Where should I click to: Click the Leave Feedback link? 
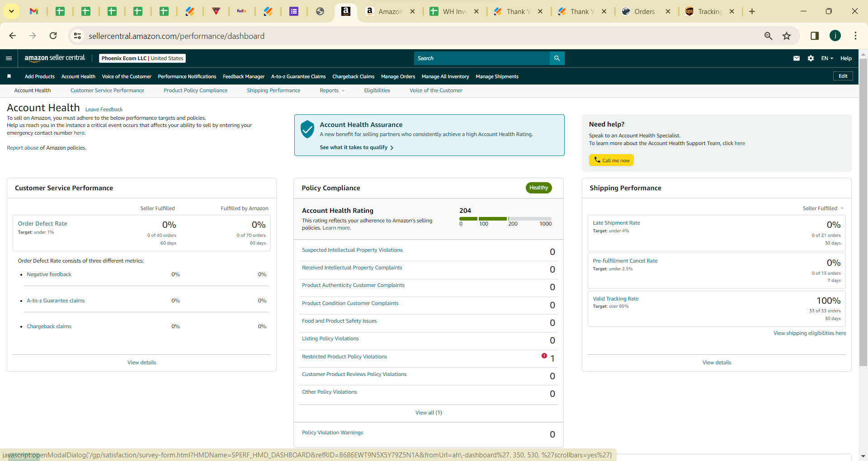(104, 109)
